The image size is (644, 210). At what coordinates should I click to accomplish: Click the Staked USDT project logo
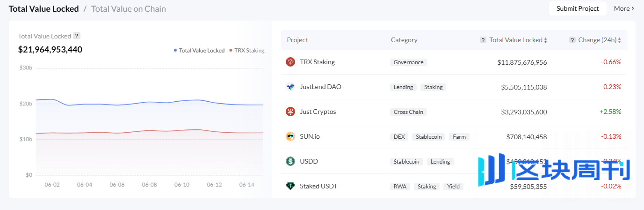290,186
